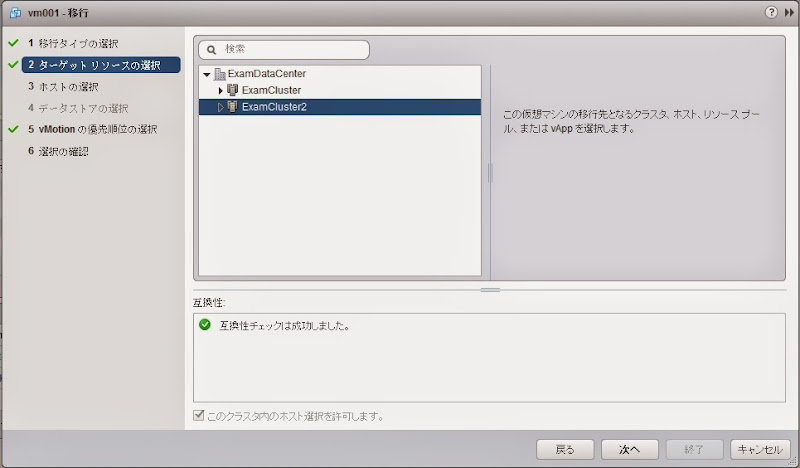Image resolution: width=800 pixels, height=468 pixels.
Task: Go to step 4 データストアの選択
Action: click(x=78, y=108)
